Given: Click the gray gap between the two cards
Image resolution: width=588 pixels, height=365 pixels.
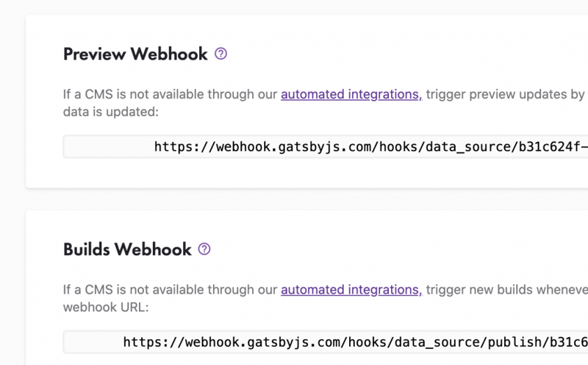Looking at the screenshot, I should [294, 199].
